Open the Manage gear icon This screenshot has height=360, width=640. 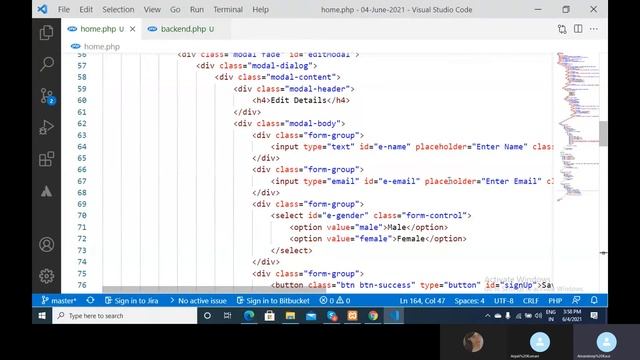(x=47, y=276)
